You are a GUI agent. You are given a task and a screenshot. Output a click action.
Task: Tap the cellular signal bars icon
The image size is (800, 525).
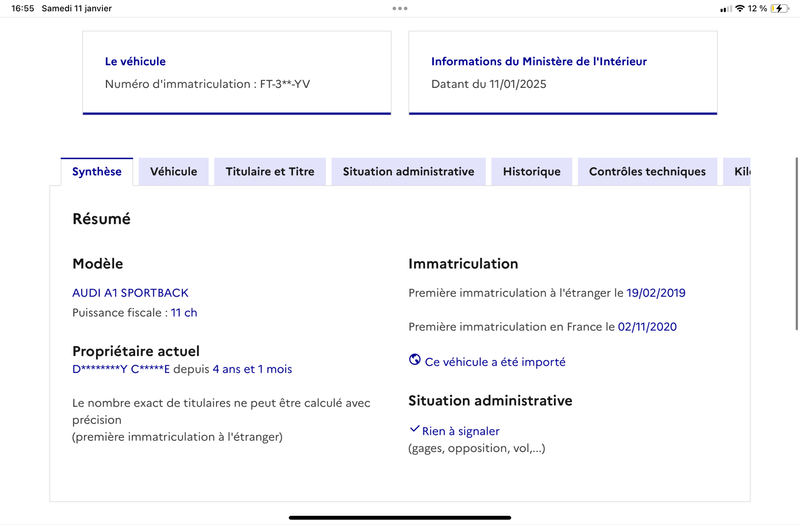point(726,9)
